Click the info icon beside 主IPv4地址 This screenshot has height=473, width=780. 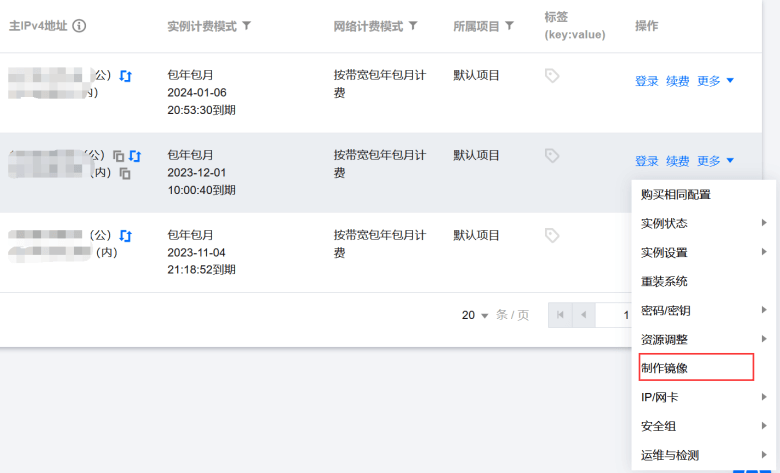(79, 25)
